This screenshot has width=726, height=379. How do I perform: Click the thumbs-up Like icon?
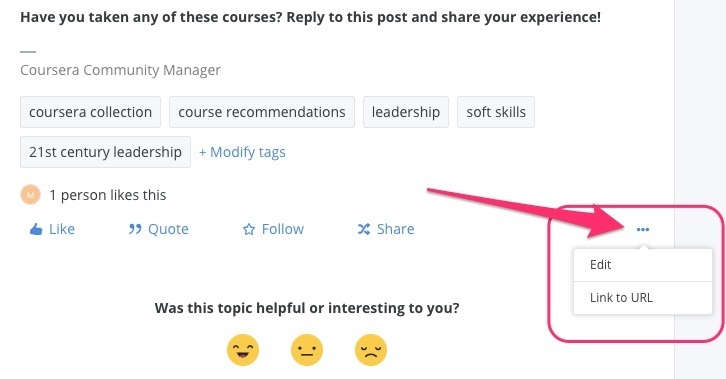pos(36,229)
